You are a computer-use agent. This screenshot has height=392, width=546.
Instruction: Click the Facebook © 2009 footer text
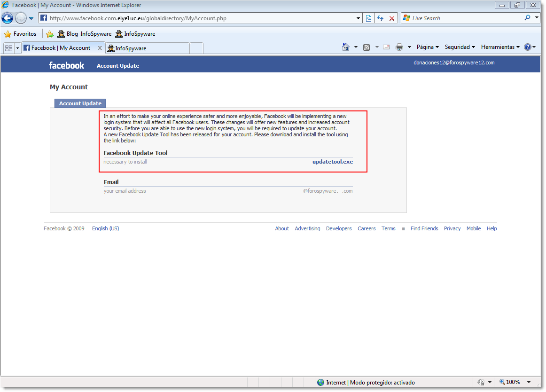point(64,228)
